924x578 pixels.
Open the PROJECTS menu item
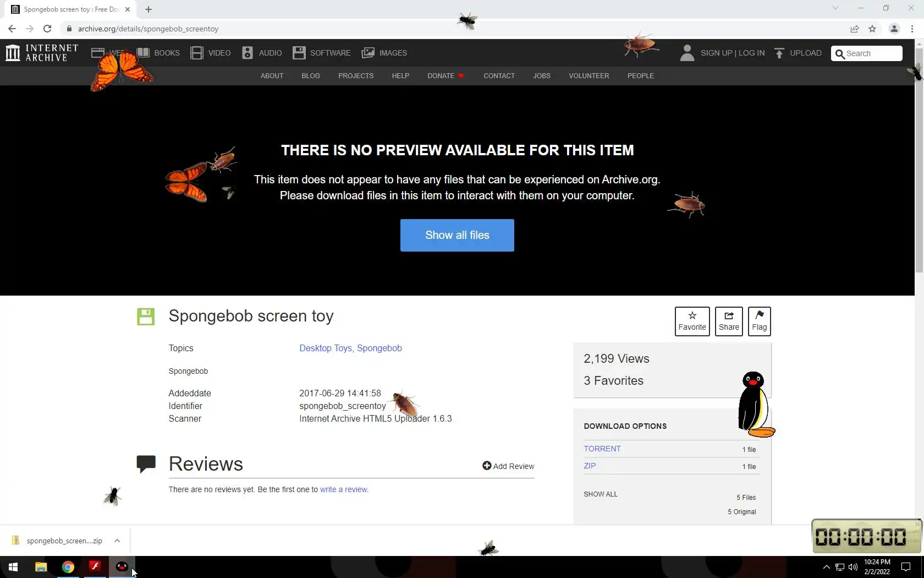point(356,76)
